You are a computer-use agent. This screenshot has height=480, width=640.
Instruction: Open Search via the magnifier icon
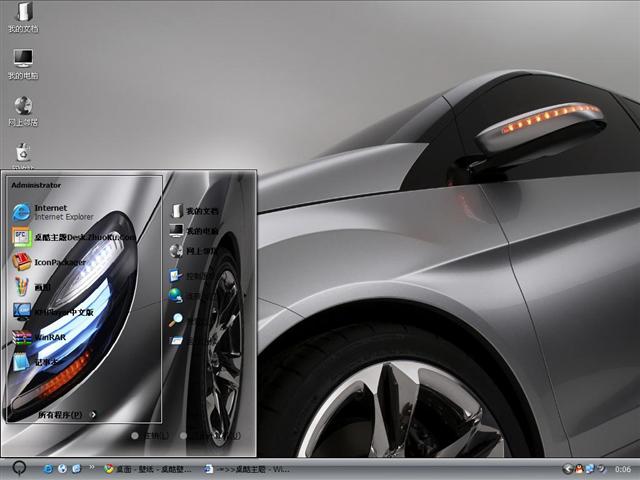(176, 320)
